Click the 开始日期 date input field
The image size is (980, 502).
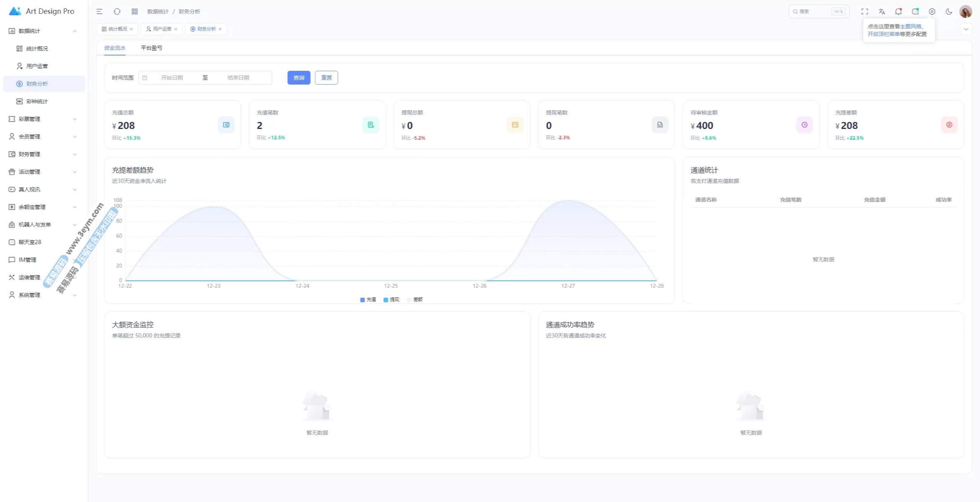click(x=172, y=78)
